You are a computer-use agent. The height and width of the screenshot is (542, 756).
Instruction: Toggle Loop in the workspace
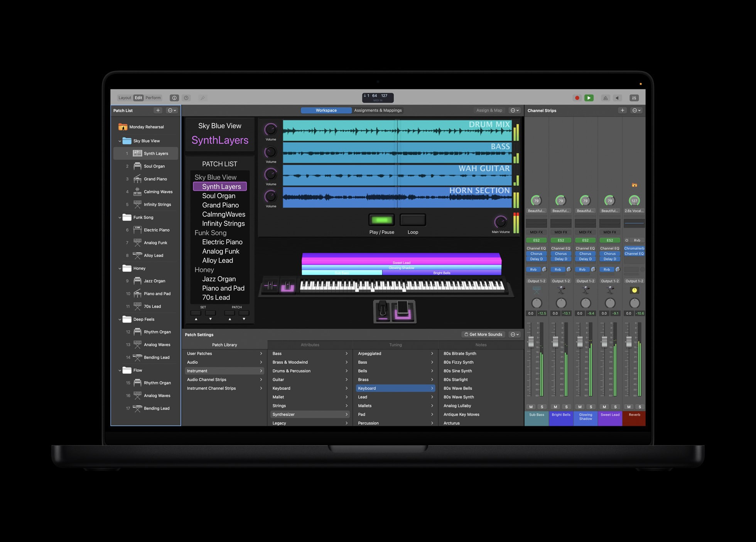tap(412, 220)
